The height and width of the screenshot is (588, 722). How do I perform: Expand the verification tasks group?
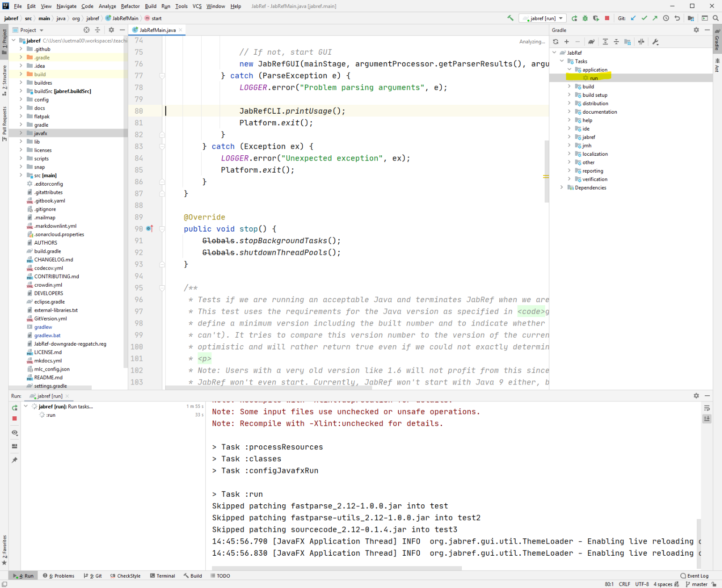pos(569,179)
